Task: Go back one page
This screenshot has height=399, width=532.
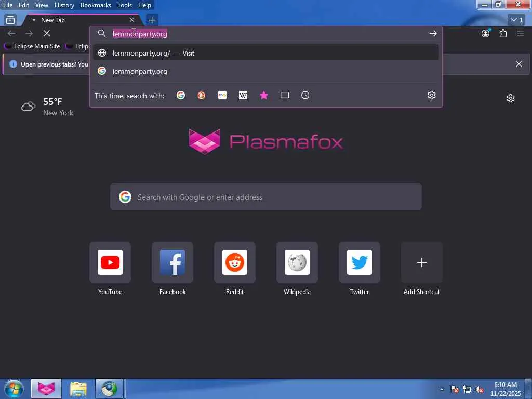Action: pos(11,33)
